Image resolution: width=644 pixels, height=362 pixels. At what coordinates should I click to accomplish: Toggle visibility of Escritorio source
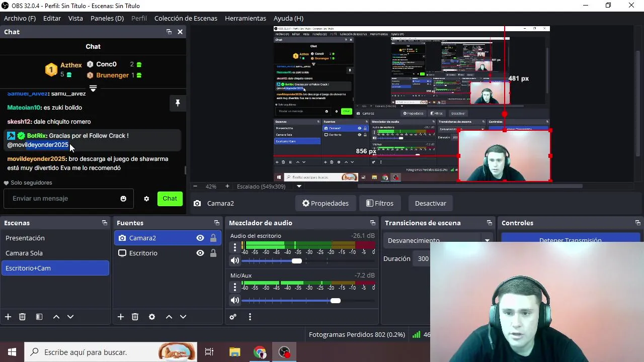pos(200,253)
